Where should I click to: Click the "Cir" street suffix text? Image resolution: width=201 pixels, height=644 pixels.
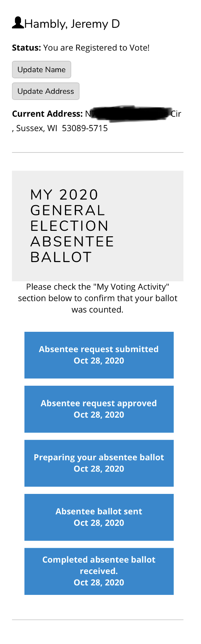tap(176, 114)
